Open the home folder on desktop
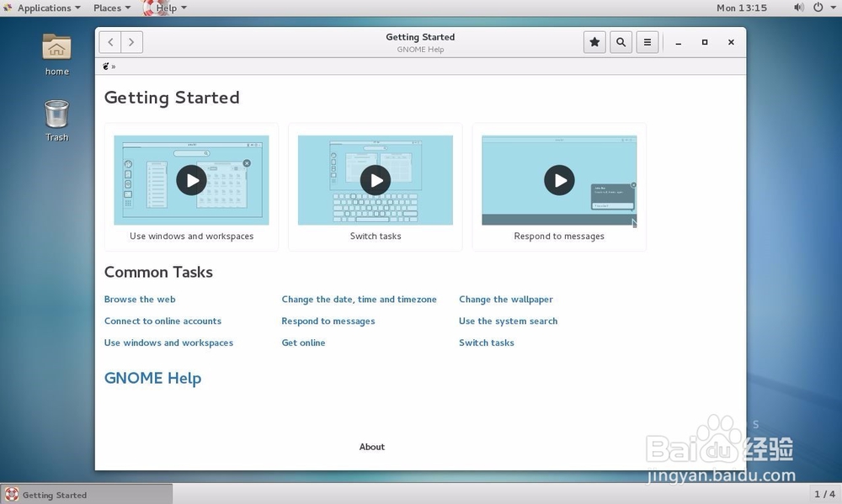Screen dimensions: 842x504 56,55
